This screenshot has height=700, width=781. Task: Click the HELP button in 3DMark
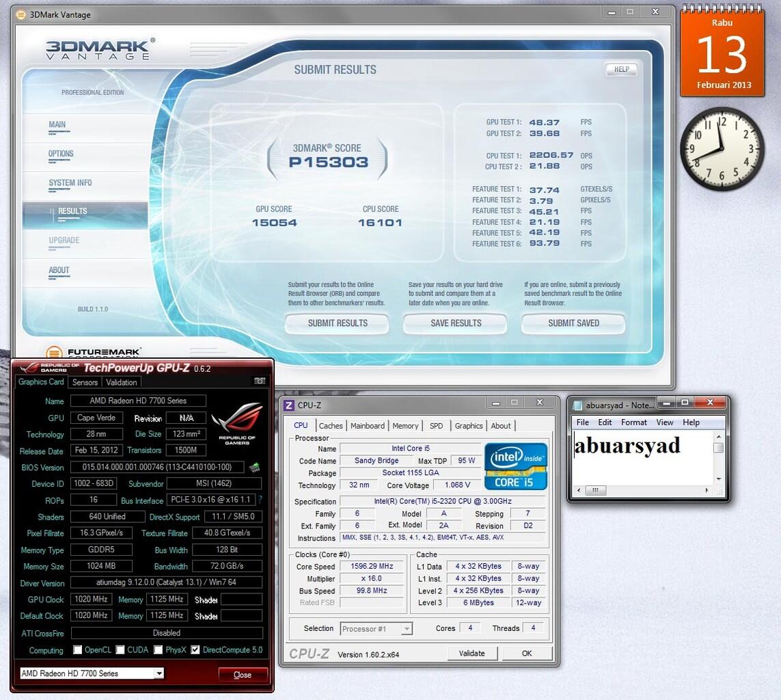(x=621, y=69)
